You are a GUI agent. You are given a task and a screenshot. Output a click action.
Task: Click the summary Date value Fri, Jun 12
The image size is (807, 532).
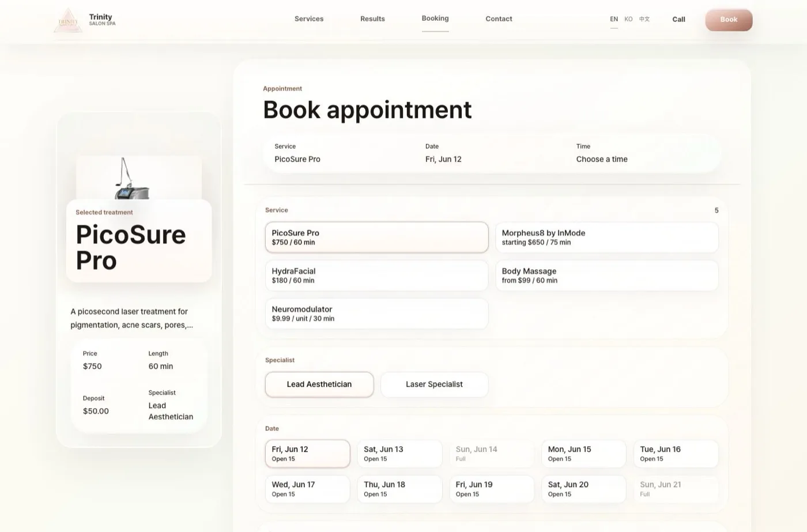[443, 159]
